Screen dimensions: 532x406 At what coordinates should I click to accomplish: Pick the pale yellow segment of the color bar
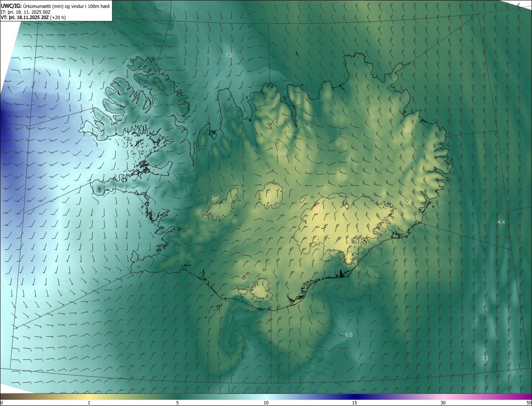(89, 396)
